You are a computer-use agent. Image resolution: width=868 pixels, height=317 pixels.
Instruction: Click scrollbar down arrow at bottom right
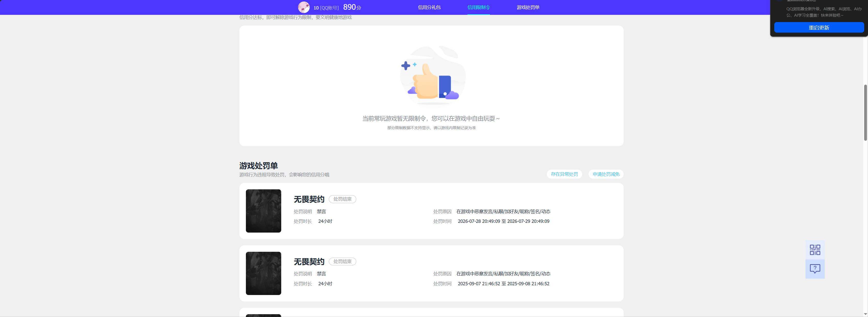coord(865,314)
